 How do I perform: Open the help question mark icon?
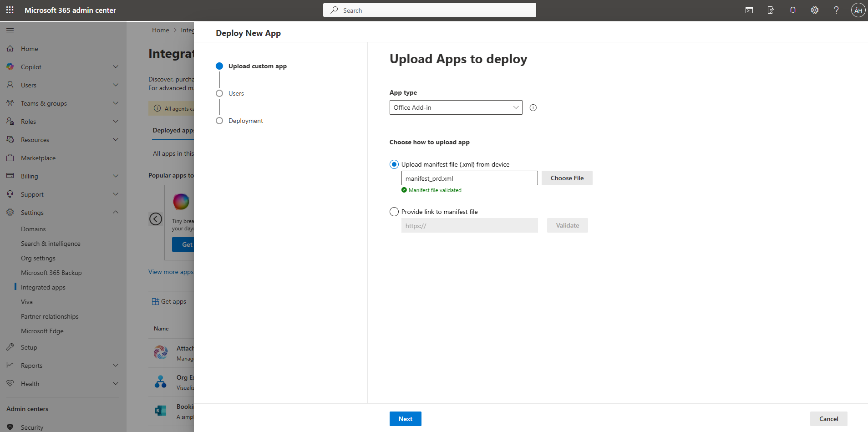[837, 10]
